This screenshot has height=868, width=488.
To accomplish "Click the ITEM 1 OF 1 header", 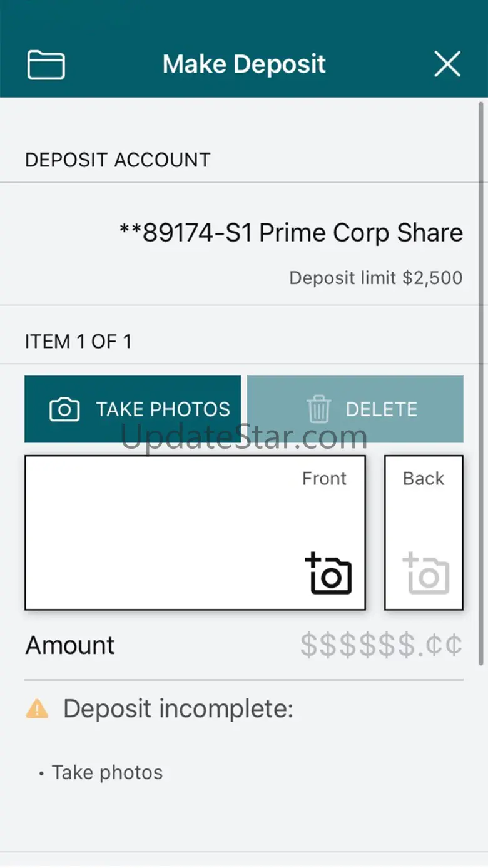I will (x=78, y=342).
